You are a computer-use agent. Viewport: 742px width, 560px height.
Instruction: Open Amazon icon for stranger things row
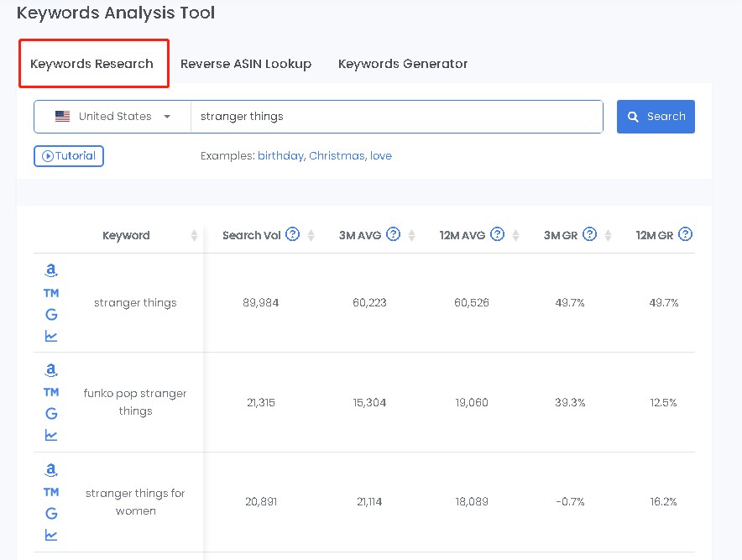(x=51, y=270)
